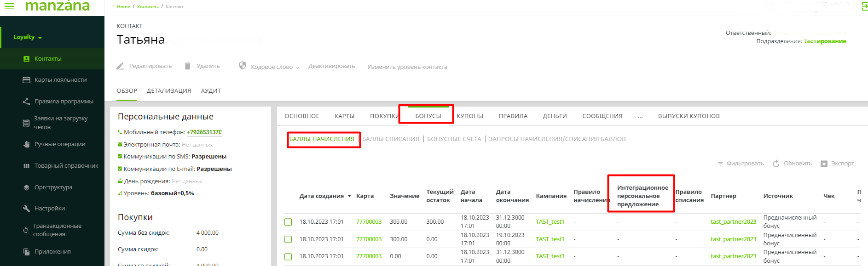Screen dimensions: 868x266
Task: Click the Фильтровать filter icon
Action: [x=720, y=164]
